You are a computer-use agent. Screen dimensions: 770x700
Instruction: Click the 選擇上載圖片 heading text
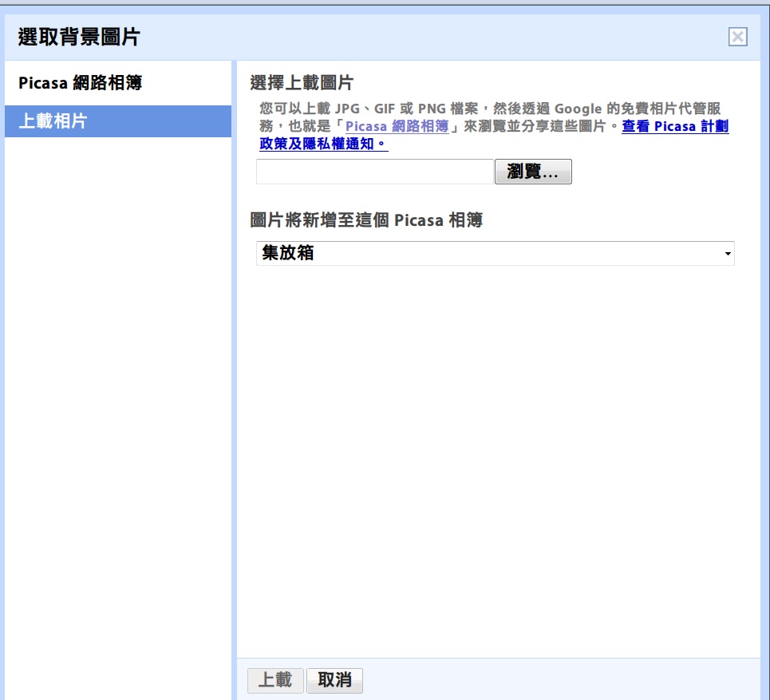tap(302, 82)
